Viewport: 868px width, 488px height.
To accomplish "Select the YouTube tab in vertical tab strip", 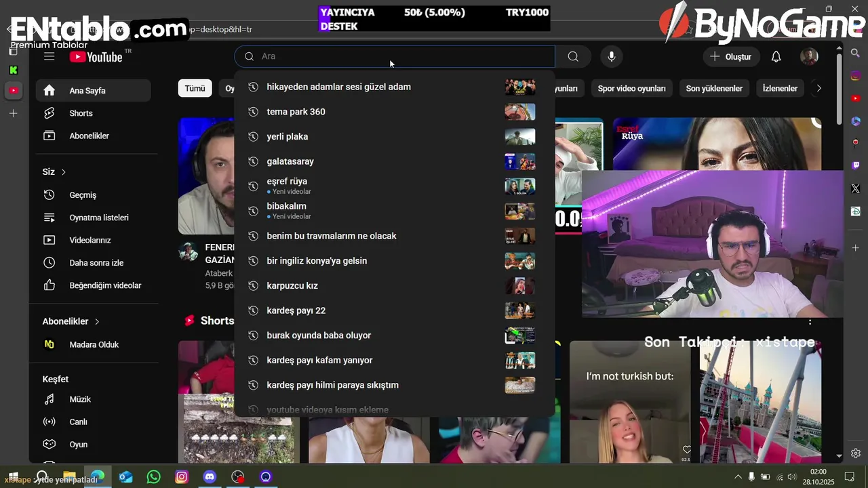I will pos(14,90).
